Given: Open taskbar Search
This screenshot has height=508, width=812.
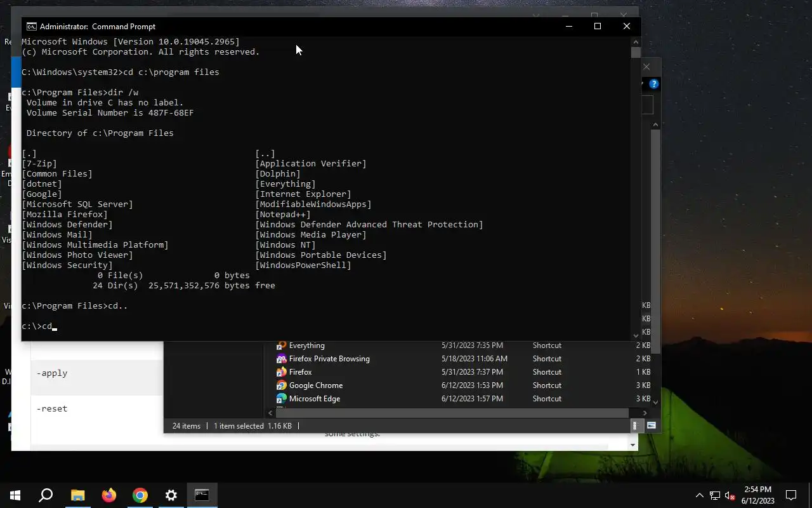Looking at the screenshot, I should [x=46, y=495].
